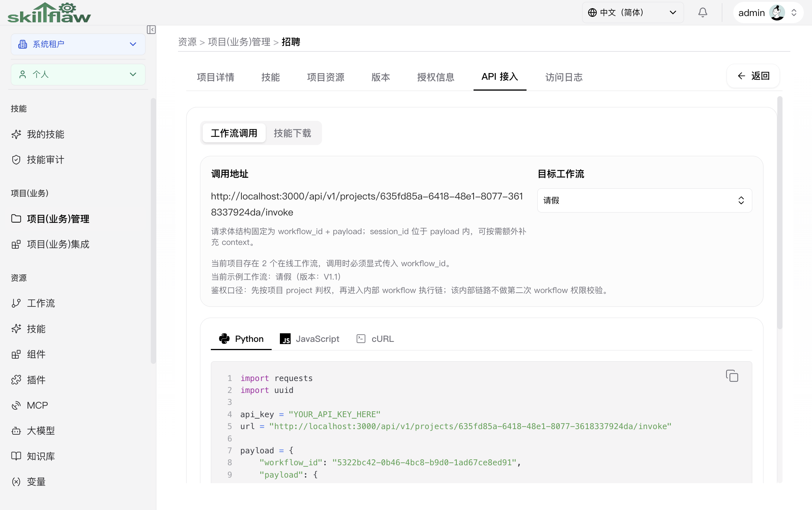This screenshot has width=812, height=510.
Task: Click the skillflow logo
Action: click(49, 13)
